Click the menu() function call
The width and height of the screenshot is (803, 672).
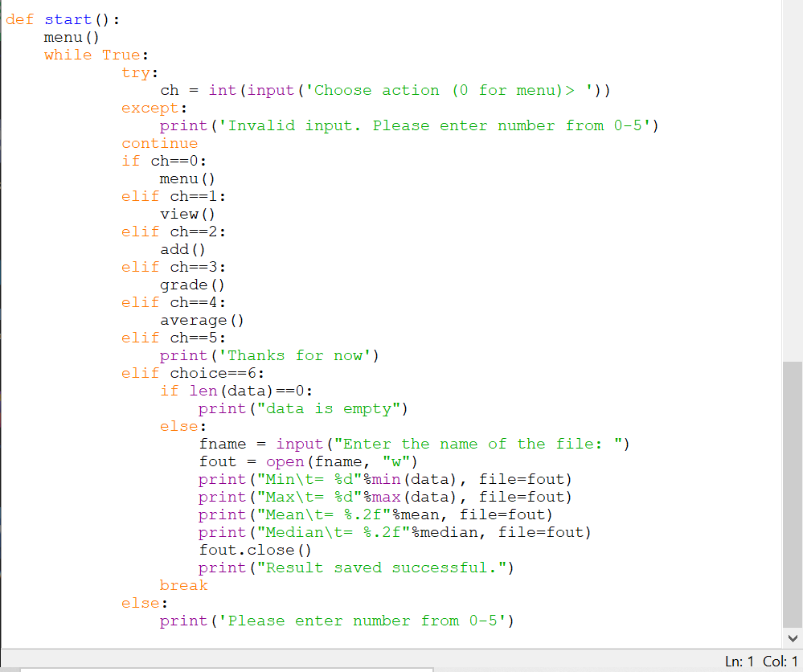click(x=71, y=36)
